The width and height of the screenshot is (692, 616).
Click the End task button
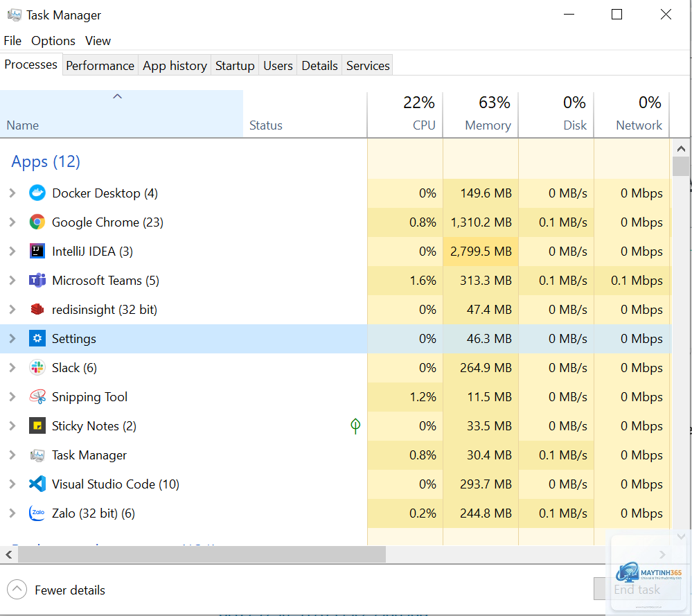[x=637, y=589]
